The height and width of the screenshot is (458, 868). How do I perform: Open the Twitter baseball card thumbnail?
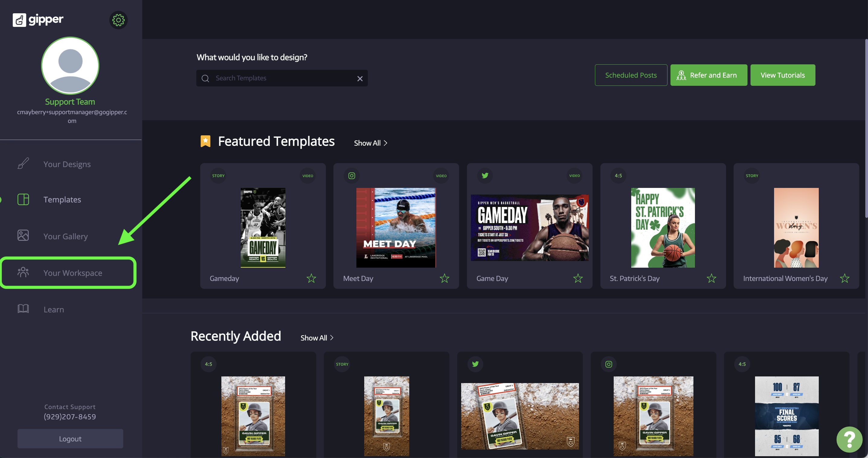point(519,416)
